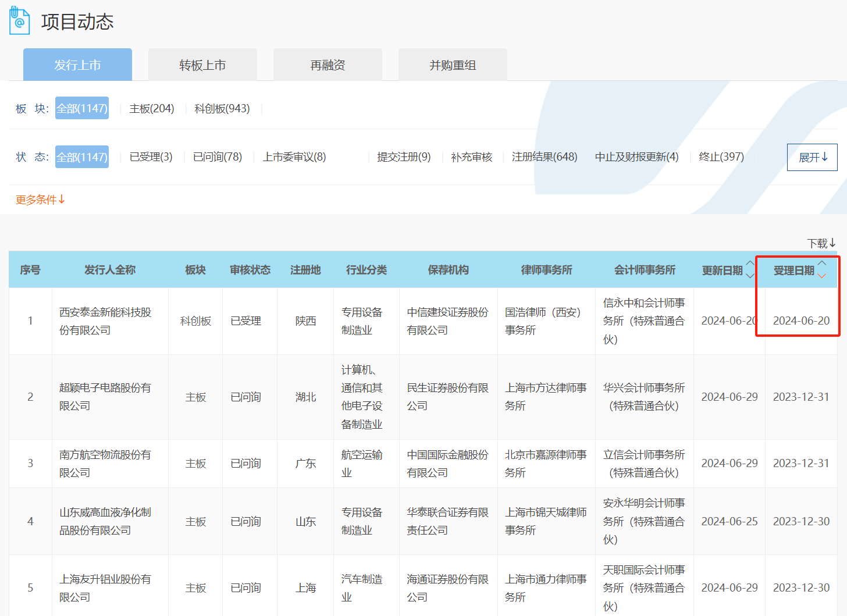Open 西安泰金新能科技股份有限公司 project details
847x616 pixels.
click(105, 321)
